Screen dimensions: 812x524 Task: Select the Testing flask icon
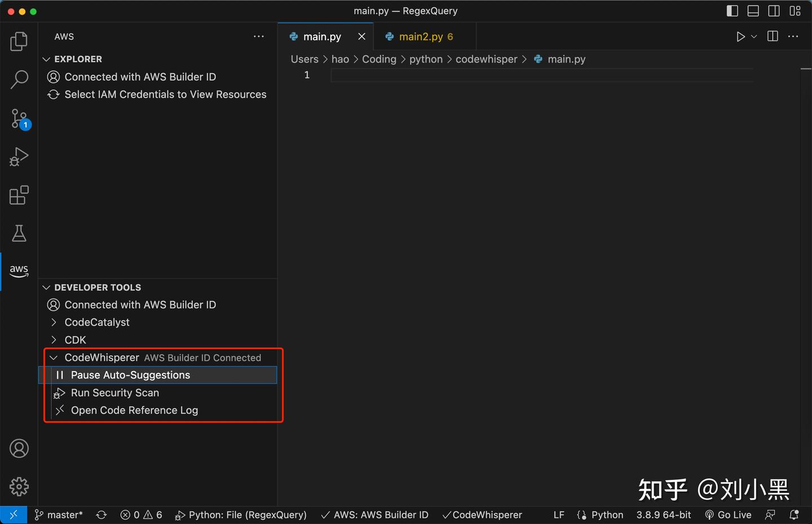pos(19,234)
